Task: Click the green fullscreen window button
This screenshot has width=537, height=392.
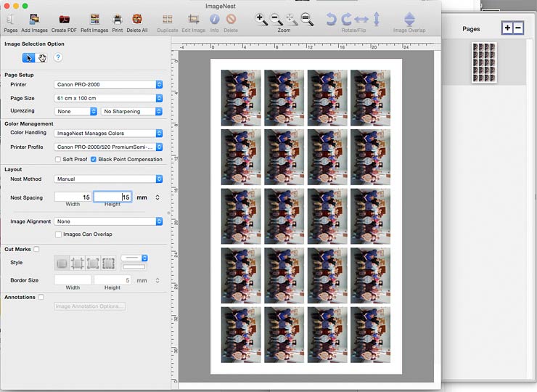Action: [25, 6]
